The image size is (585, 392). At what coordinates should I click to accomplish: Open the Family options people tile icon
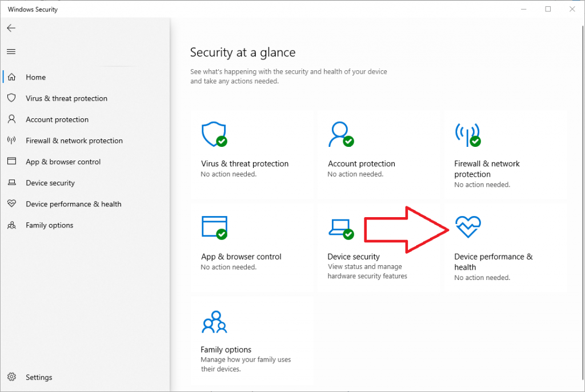click(x=214, y=322)
